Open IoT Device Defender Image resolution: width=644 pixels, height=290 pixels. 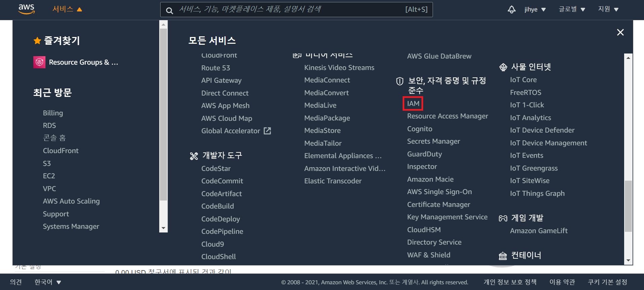pos(542,130)
